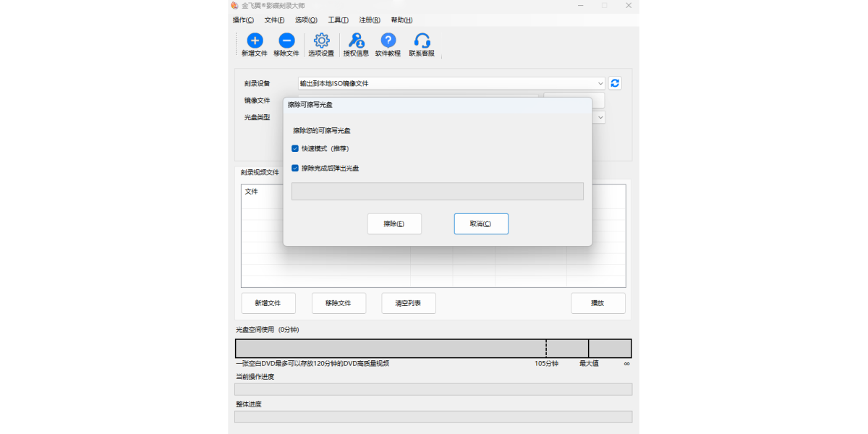This screenshot has width=868, height=434.
Task: Click the 新增文件 plus icon in toolbar
Action: (255, 41)
